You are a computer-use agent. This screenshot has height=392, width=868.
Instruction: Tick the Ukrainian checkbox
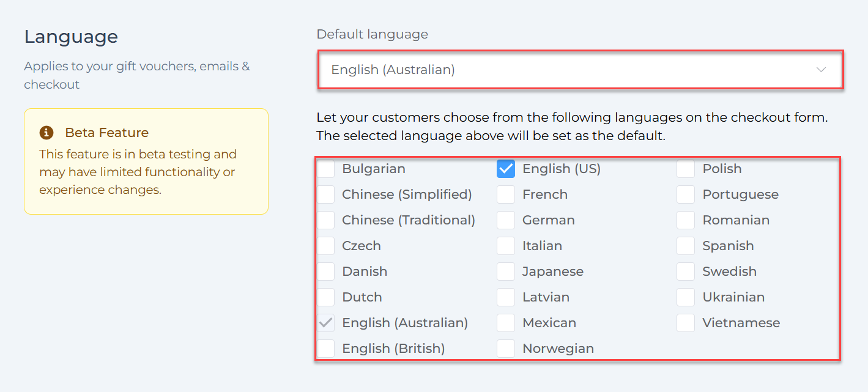(686, 297)
